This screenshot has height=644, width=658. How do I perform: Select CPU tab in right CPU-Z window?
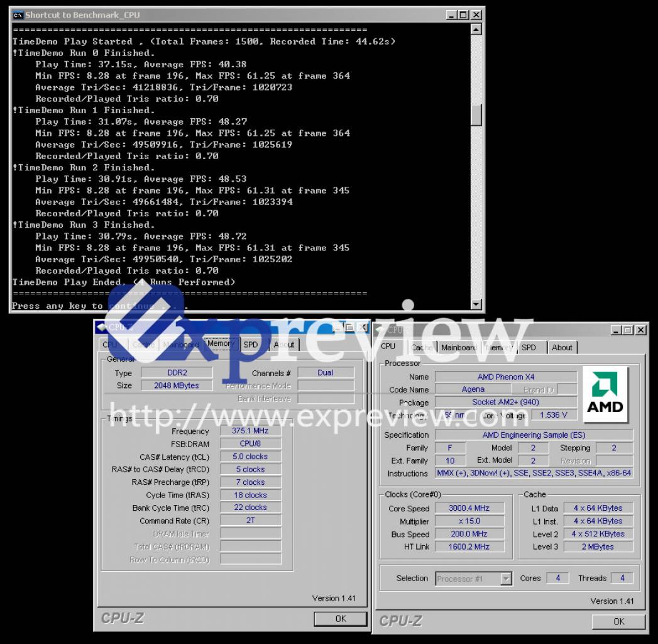pyautogui.click(x=388, y=347)
